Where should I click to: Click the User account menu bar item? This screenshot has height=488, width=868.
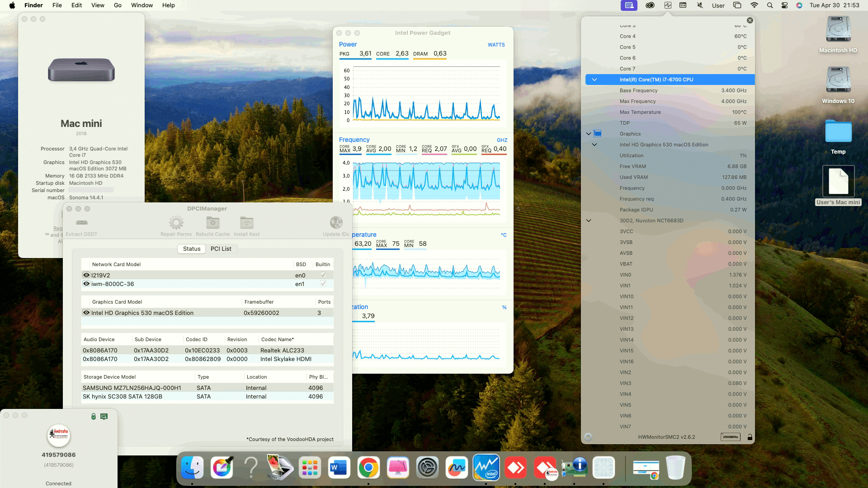pos(718,5)
